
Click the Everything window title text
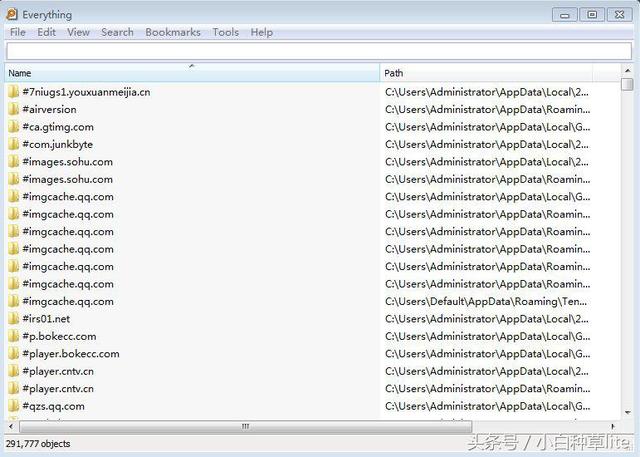[47, 15]
